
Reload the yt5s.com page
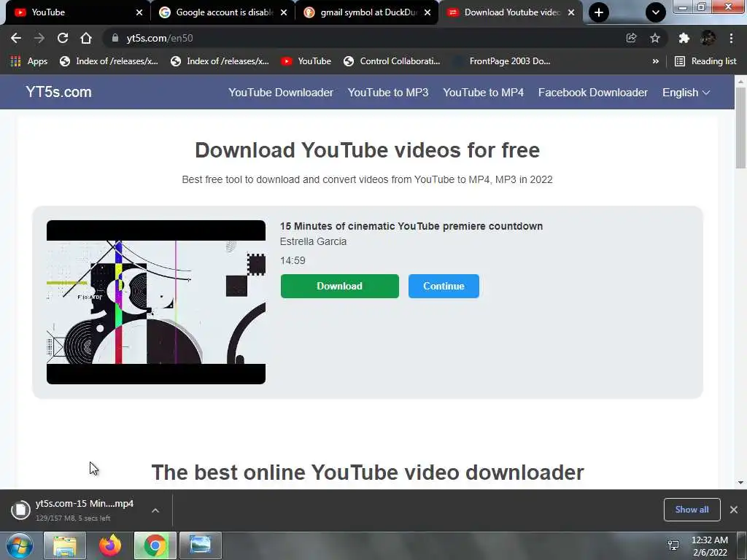click(63, 38)
